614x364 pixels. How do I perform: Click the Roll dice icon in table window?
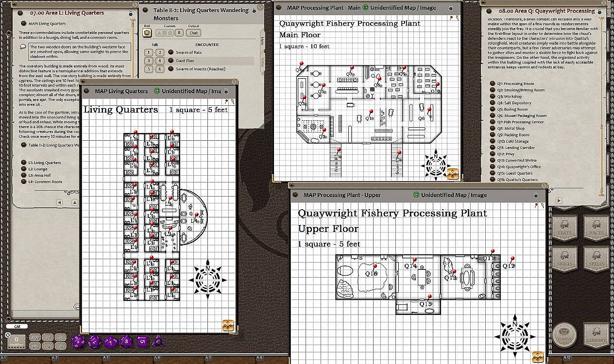pyautogui.click(x=147, y=33)
